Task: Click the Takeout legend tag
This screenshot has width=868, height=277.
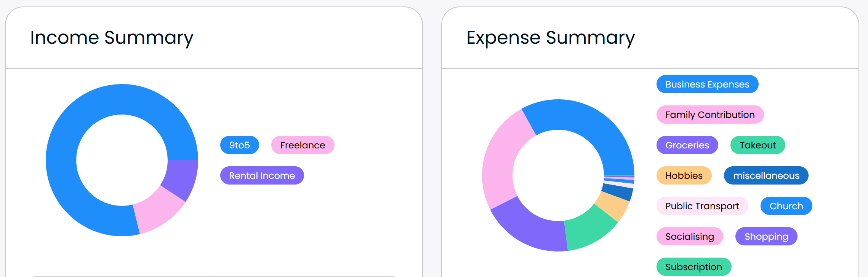Action: [757, 145]
